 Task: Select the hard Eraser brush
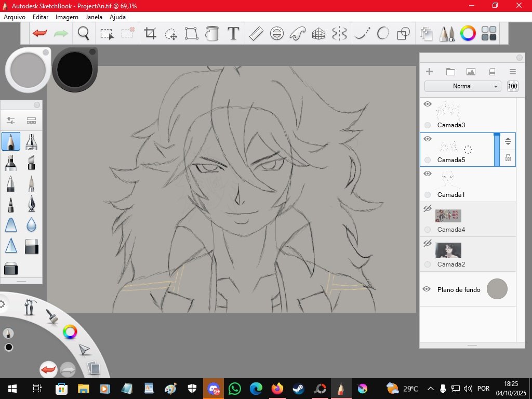pos(32,246)
